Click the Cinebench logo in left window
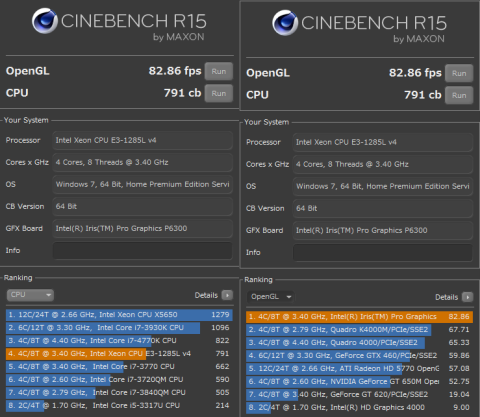The image size is (480, 417). [x=45, y=21]
